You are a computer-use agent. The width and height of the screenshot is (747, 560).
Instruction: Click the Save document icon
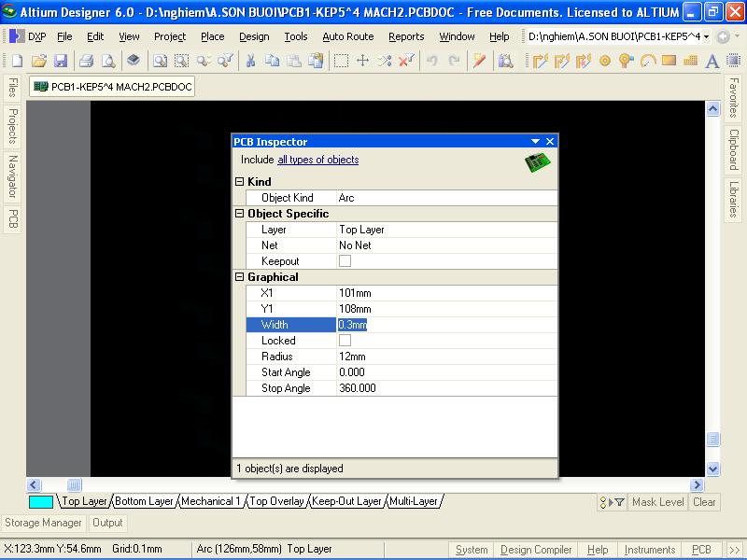[61, 61]
